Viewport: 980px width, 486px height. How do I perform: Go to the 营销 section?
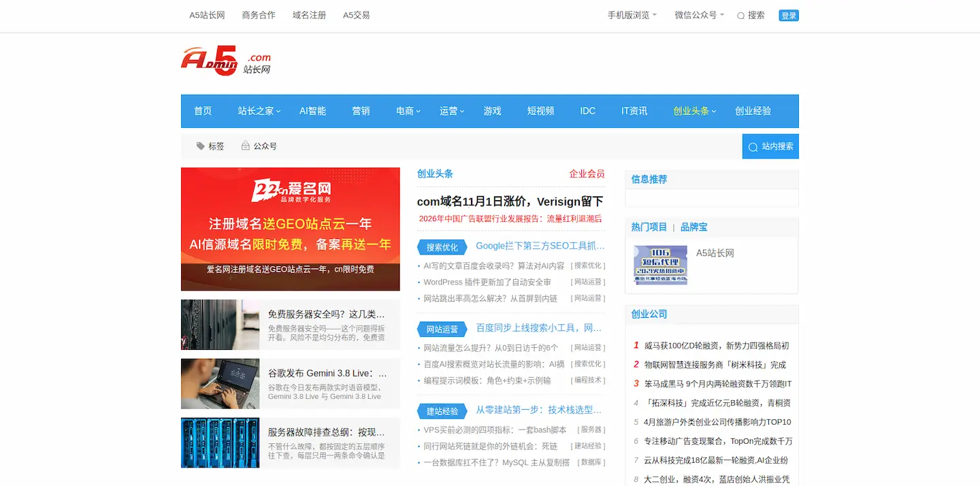(361, 111)
